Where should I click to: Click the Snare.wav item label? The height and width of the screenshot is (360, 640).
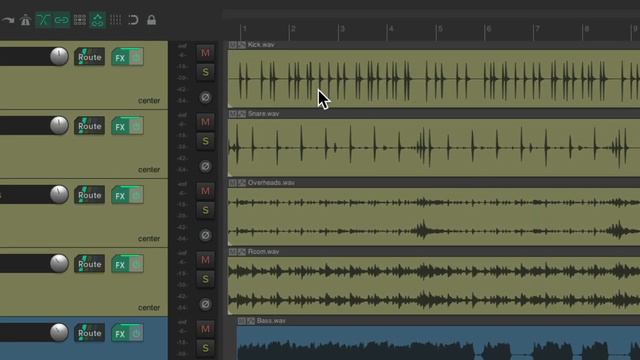[263, 114]
